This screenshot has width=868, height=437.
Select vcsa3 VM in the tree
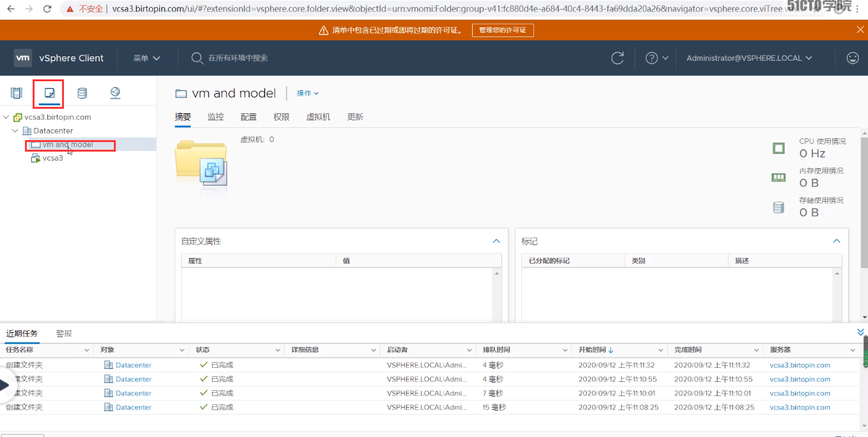[53, 158]
